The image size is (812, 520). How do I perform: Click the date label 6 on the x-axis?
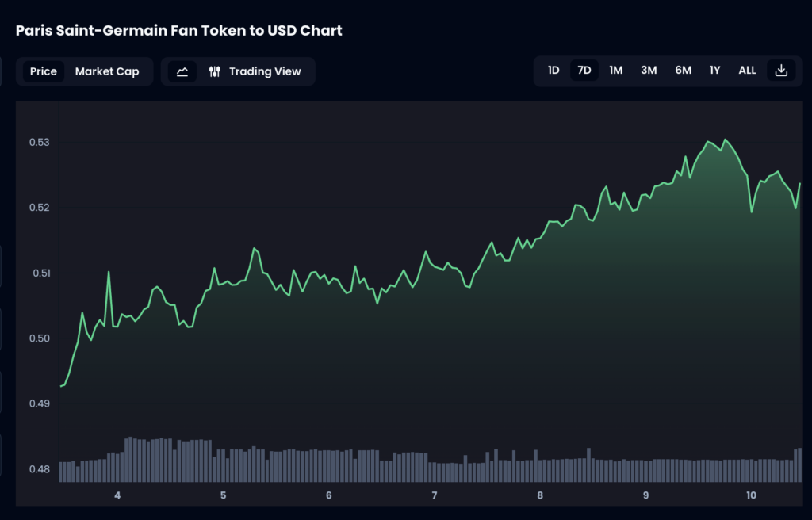[329, 495]
